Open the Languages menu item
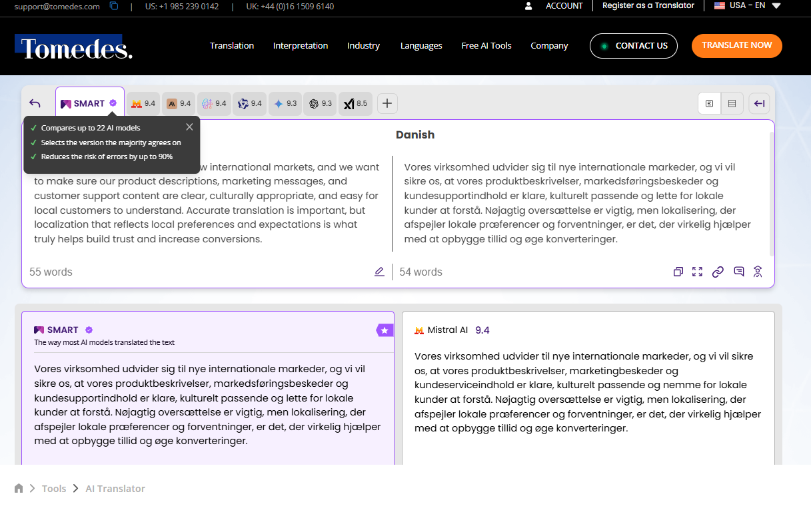Viewport: 811px width, 532px height. tap(421, 46)
